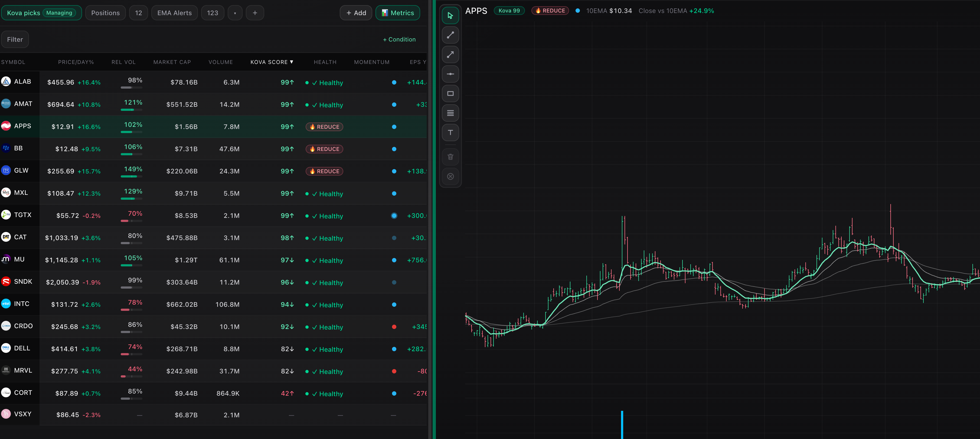Select the arrow line drawing tool
The height and width of the screenshot is (439, 980).
coord(450,54)
